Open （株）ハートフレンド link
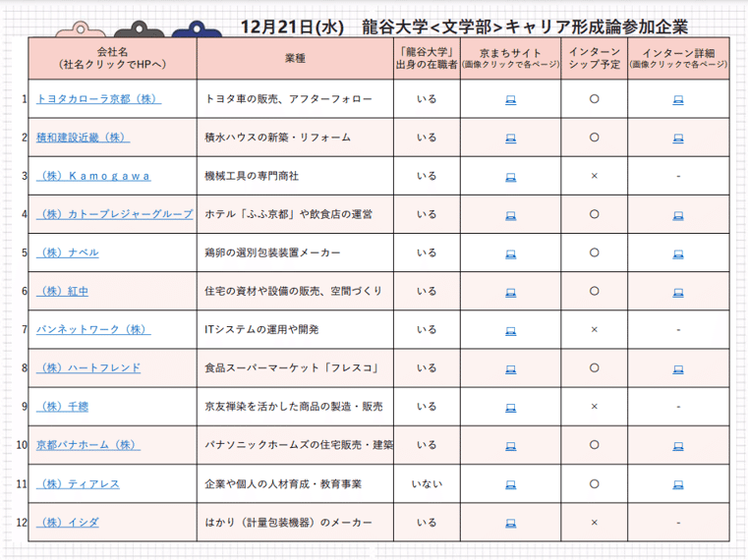Viewport: 748px width, 560px height. tap(88, 367)
